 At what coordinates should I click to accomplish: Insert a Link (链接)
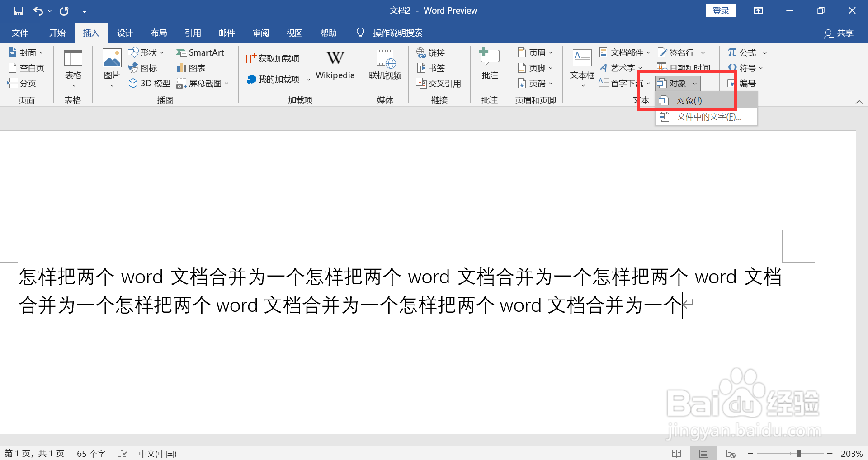click(x=431, y=53)
